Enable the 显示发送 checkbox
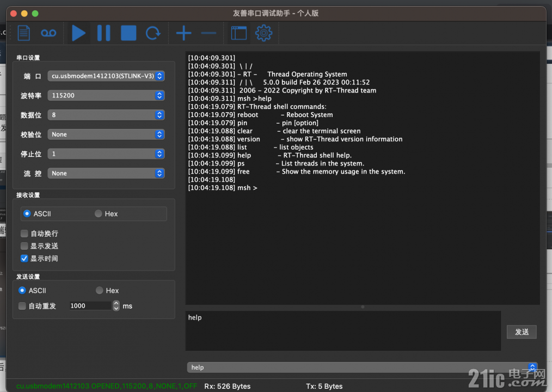Screen dimensions: 552x392 (24, 246)
